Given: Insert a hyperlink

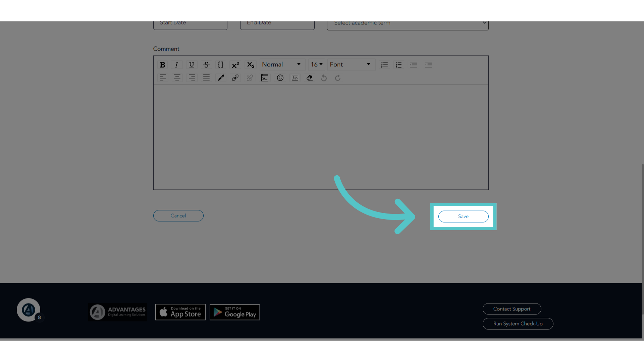Looking at the screenshot, I should pyautogui.click(x=235, y=78).
